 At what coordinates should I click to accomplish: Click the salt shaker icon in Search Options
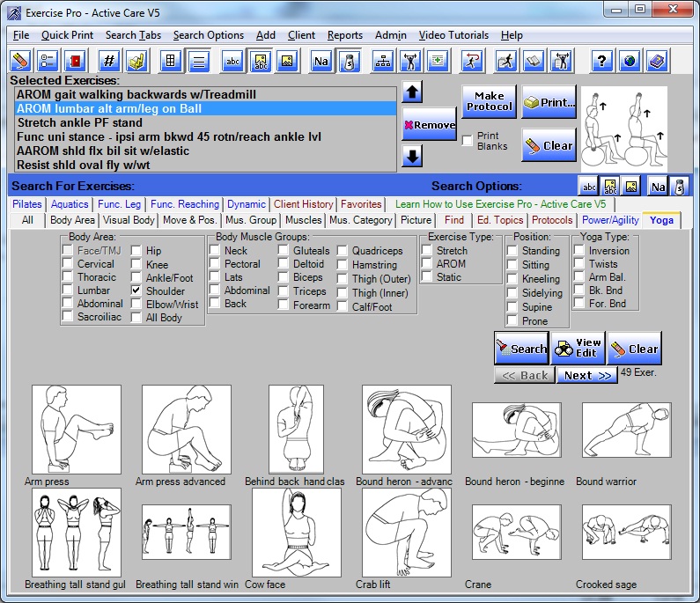click(x=679, y=187)
